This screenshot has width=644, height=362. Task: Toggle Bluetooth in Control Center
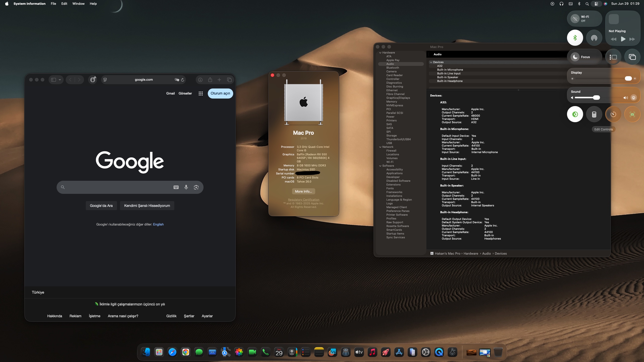pyautogui.click(x=575, y=38)
